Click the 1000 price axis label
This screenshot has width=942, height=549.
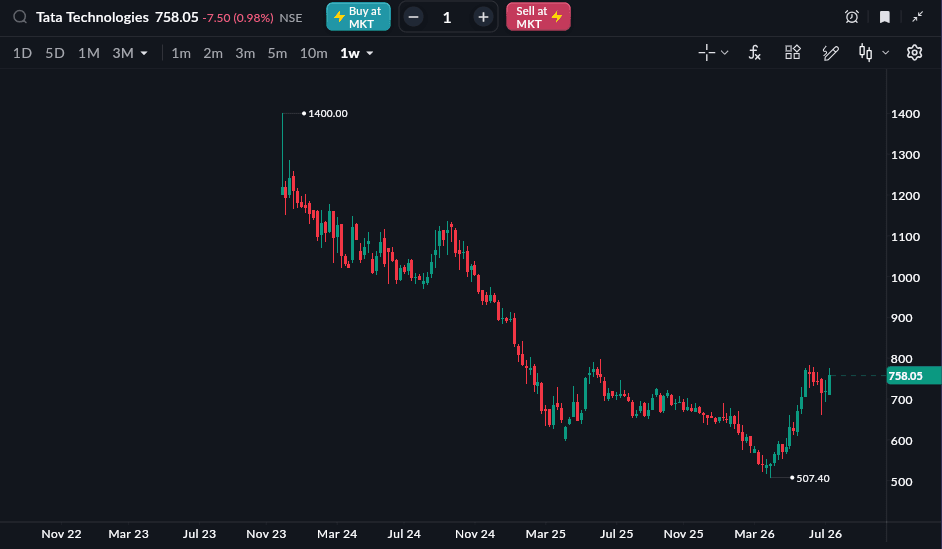(x=905, y=278)
